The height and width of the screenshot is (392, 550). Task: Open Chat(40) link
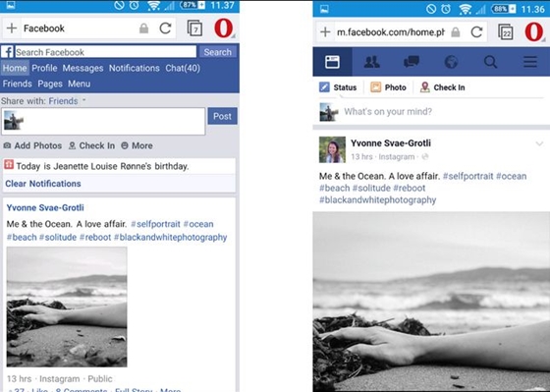pyautogui.click(x=183, y=68)
